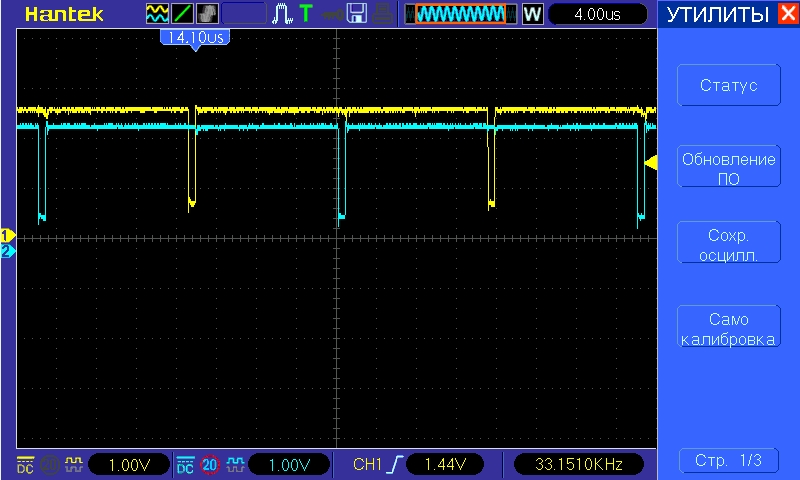Click the floppy disk save icon

pos(357,14)
